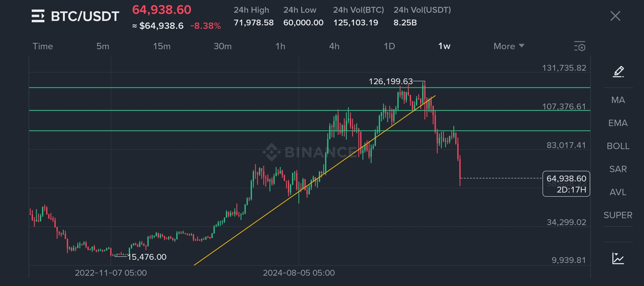The width and height of the screenshot is (644, 286).
Task: Enable AVL indicator
Action: (x=618, y=192)
